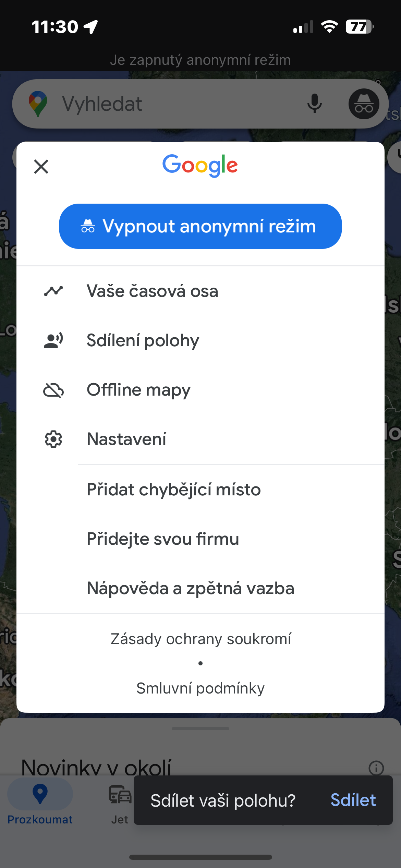Open the Zásady ochrany soukromí link

tap(200, 639)
